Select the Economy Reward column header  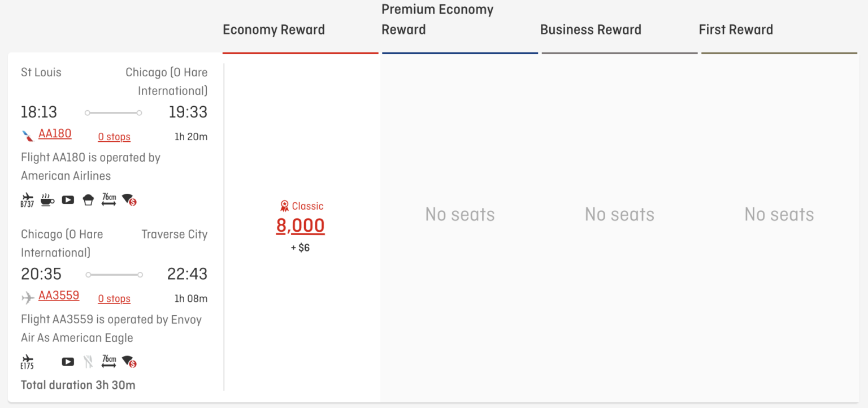tap(274, 29)
